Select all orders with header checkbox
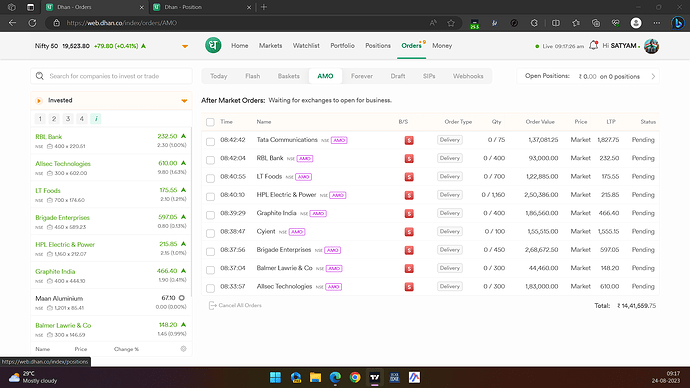This screenshot has width=690, height=388. (x=210, y=122)
